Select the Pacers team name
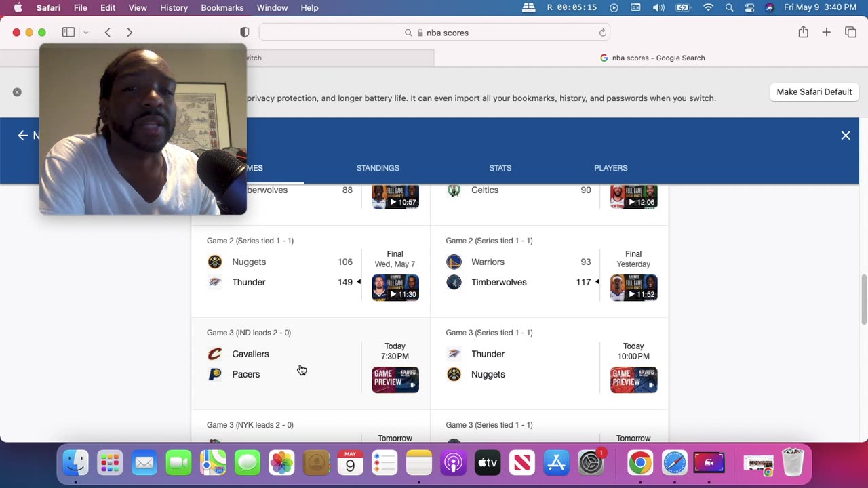868x488 pixels. click(245, 374)
